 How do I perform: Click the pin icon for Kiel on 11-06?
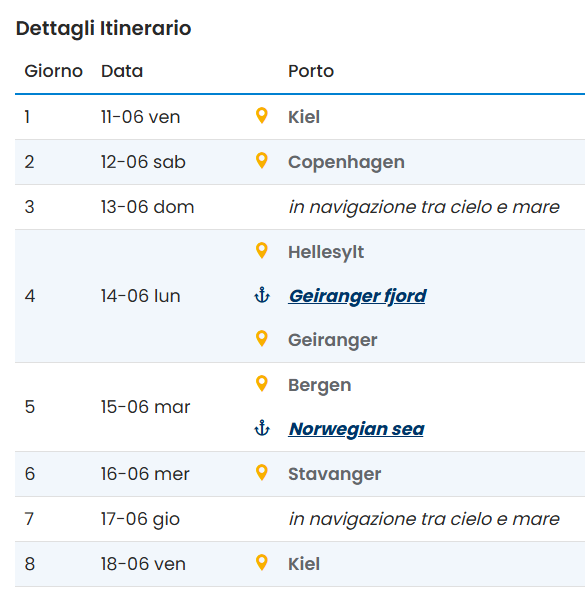pyautogui.click(x=261, y=116)
